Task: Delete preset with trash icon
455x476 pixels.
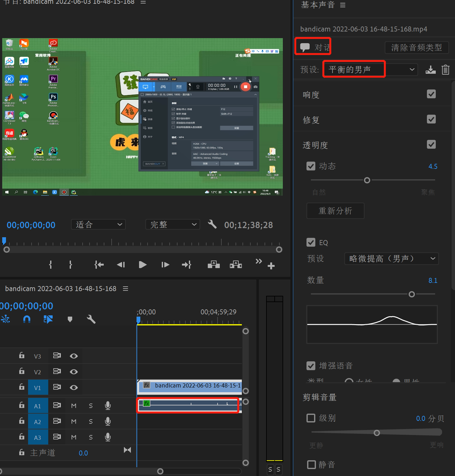Action: coord(446,69)
